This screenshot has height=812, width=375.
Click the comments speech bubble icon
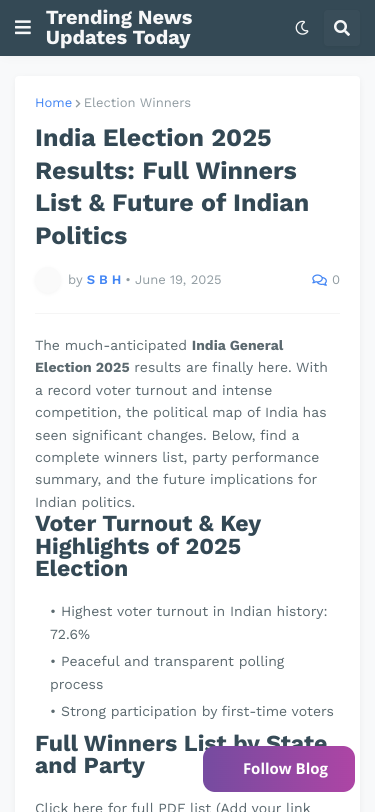click(x=319, y=280)
